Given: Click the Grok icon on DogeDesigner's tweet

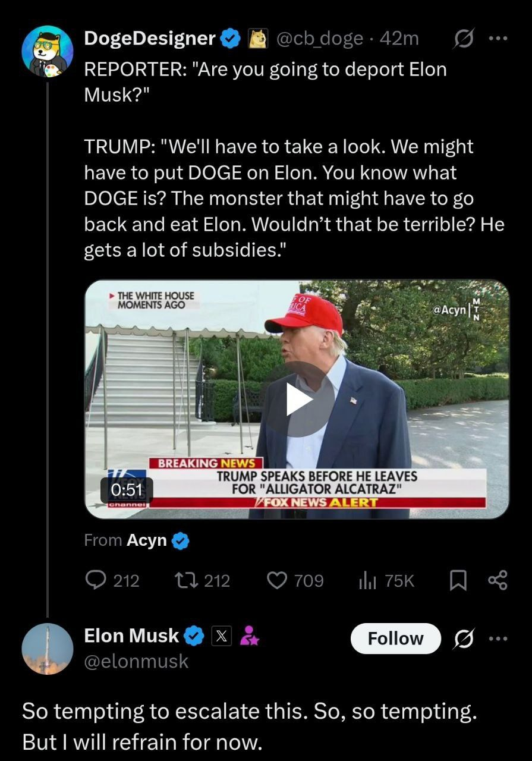Looking at the screenshot, I should click(x=464, y=39).
